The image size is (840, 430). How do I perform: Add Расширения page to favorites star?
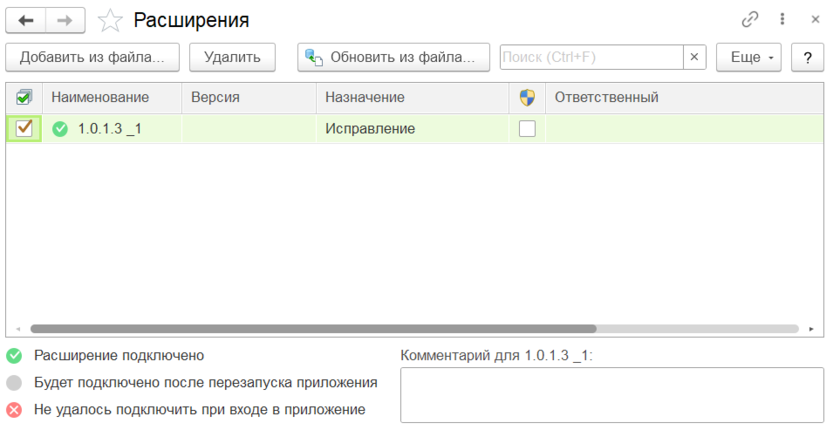110,20
